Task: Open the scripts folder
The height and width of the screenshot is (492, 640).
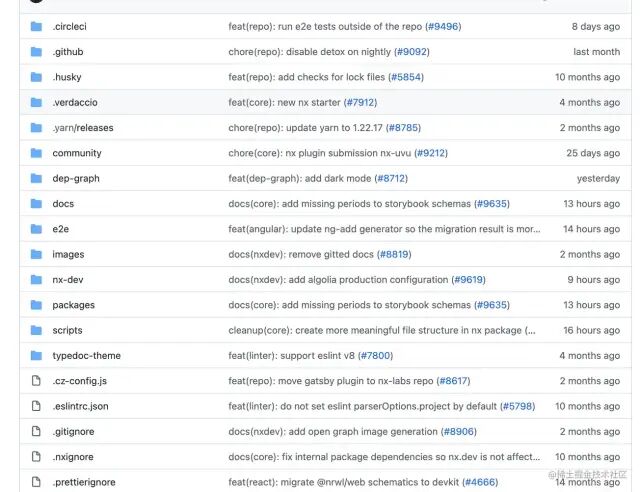Action: [67, 330]
